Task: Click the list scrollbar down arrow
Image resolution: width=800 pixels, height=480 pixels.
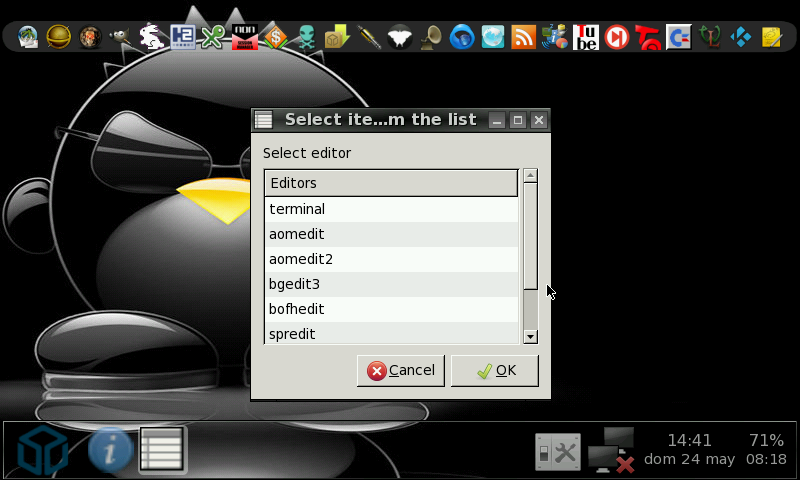Action: [531, 337]
